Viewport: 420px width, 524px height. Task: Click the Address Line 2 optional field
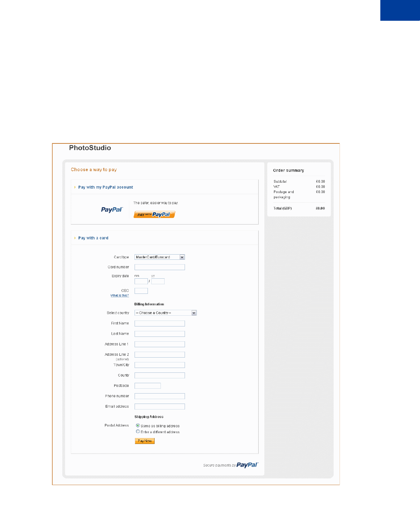(x=160, y=355)
